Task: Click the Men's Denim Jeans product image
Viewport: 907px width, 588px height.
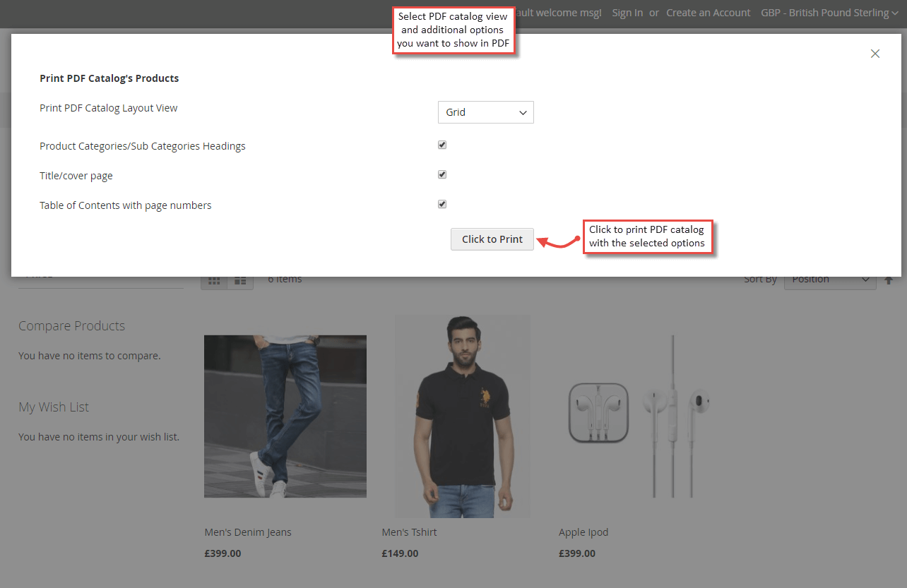Action: [285, 416]
